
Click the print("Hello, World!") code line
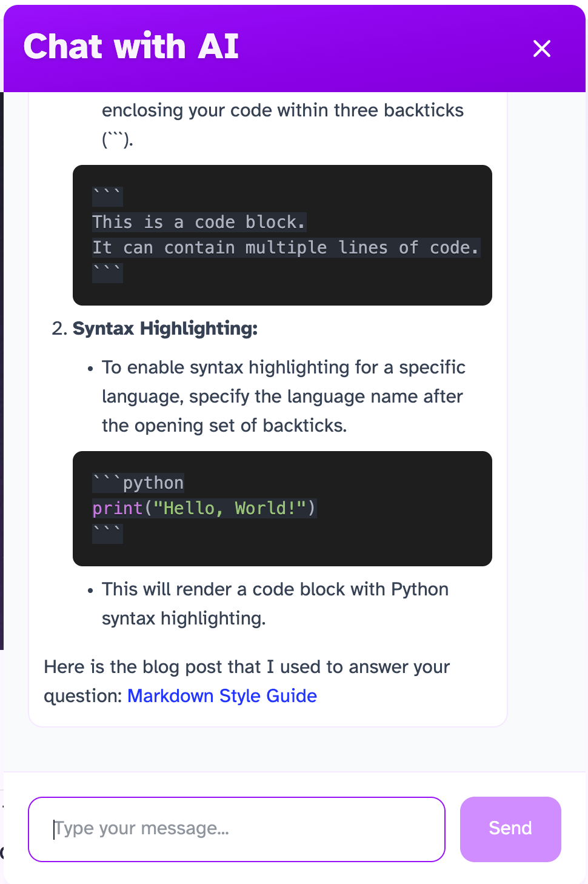click(x=204, y=508)
